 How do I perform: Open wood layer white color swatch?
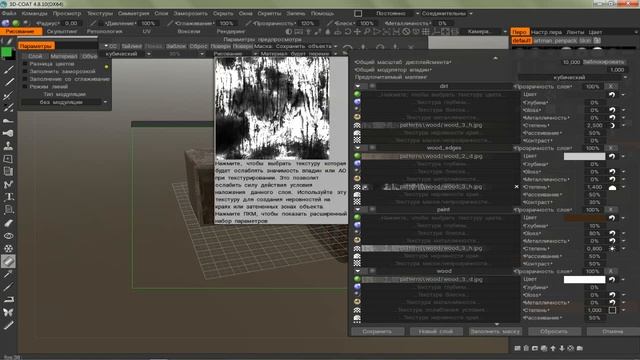coord(584,280)
